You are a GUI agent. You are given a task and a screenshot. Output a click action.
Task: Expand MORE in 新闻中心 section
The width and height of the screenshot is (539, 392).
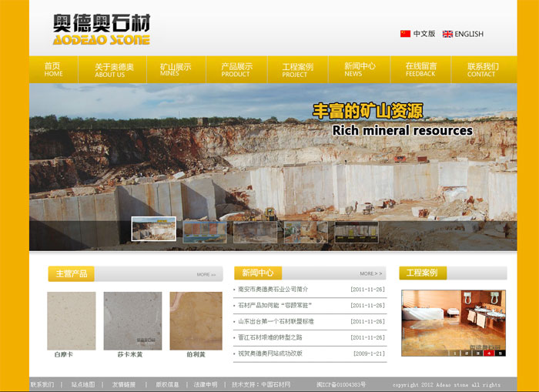point(370,273)
